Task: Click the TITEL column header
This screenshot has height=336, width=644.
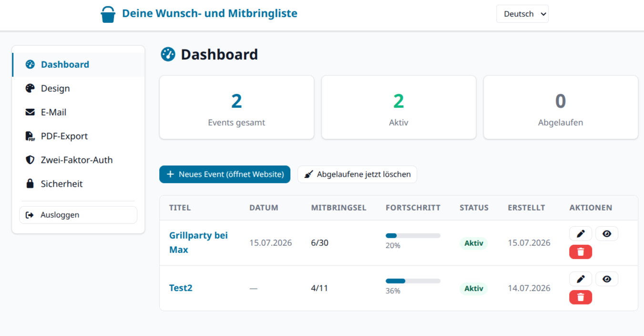Action: tap(180, 208)
